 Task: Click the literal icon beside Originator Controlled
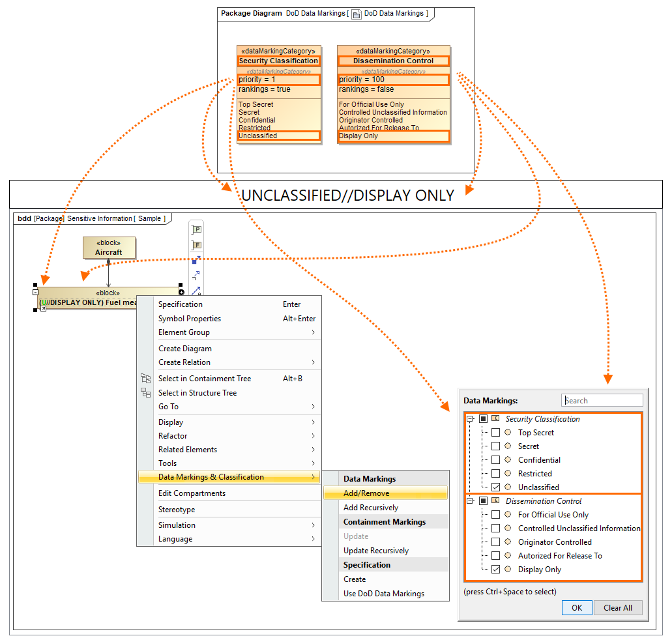pos(508,542)
